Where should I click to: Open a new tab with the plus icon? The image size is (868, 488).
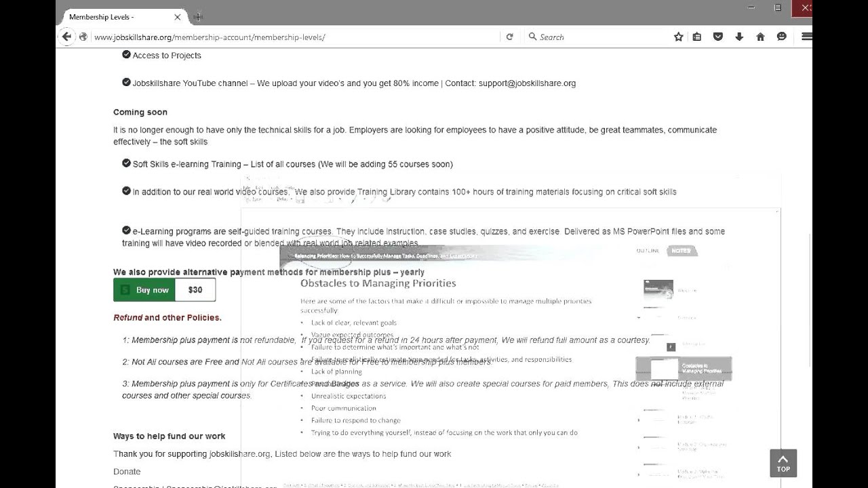[x=198, y=17]
